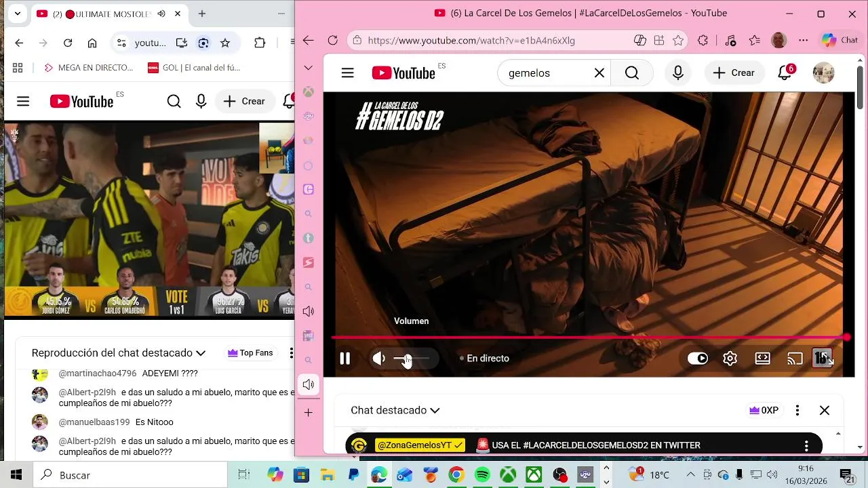Open Crear menu in Edge YouTube
The width and height of the screenshot is (868, 488).
(x=734, y=73)
